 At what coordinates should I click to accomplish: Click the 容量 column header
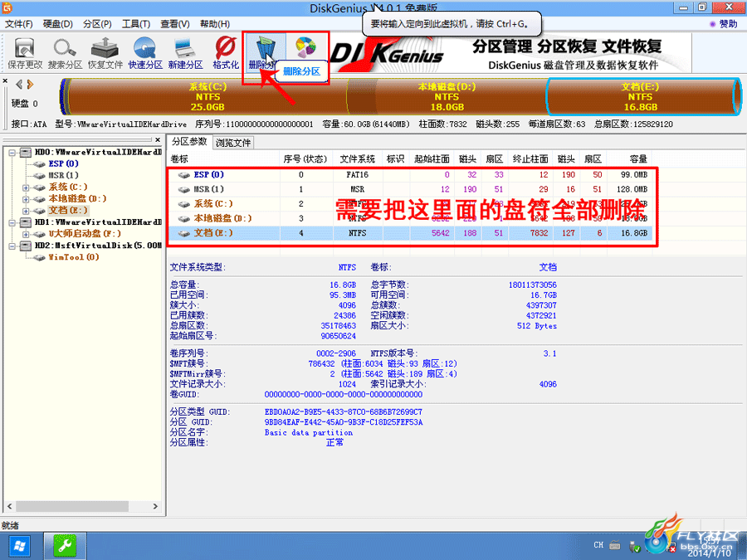(x=628, y=159)
